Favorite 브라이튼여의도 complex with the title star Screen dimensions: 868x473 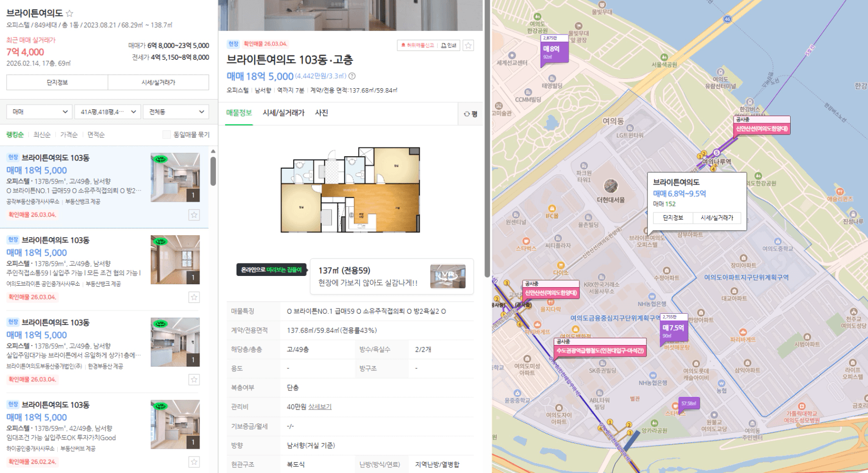[70, 13]
